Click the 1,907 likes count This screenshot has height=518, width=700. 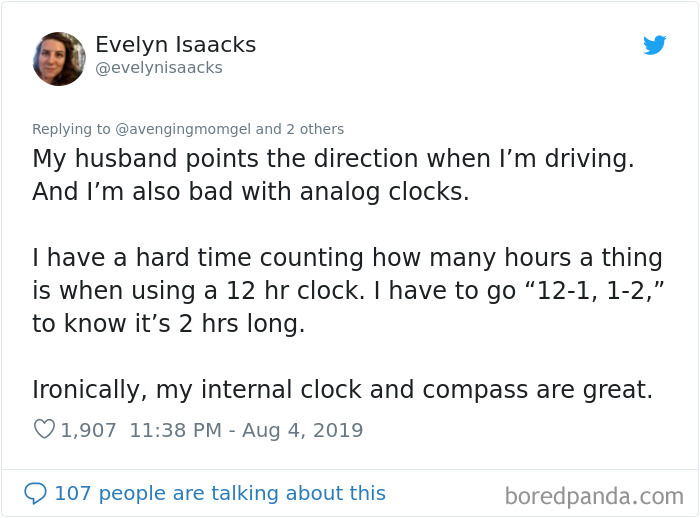tap(88, 430)
